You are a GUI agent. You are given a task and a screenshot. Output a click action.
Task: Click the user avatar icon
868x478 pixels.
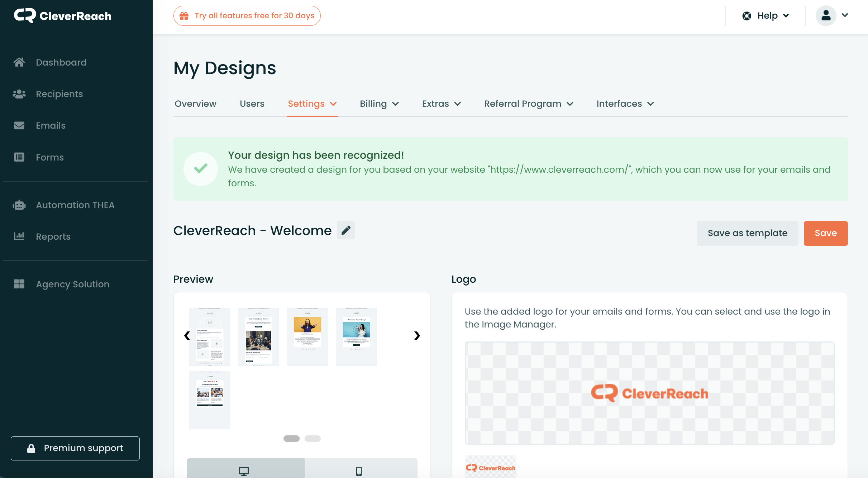(826, 15)
